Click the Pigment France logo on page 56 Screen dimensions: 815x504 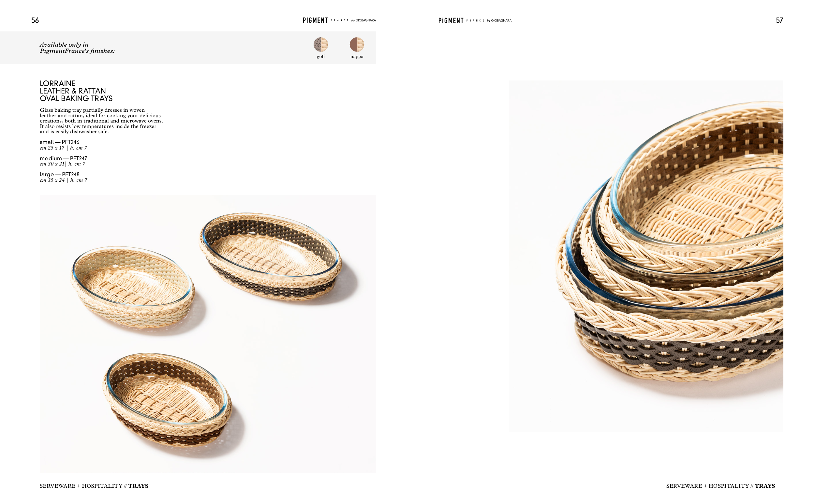(339, 20)
